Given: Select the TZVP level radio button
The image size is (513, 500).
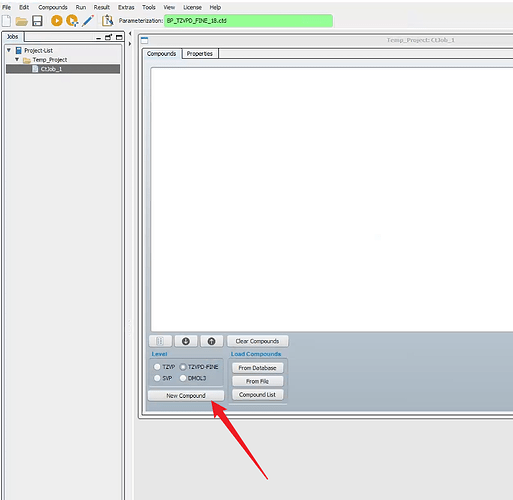Looking at the screenshot, I should point(157,367).
